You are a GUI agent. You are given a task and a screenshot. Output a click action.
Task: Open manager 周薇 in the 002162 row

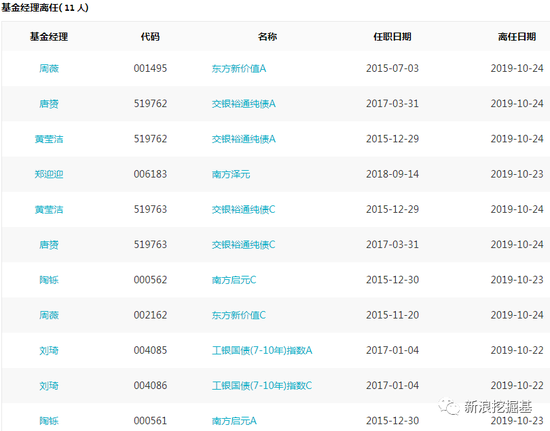coord(49,315)
